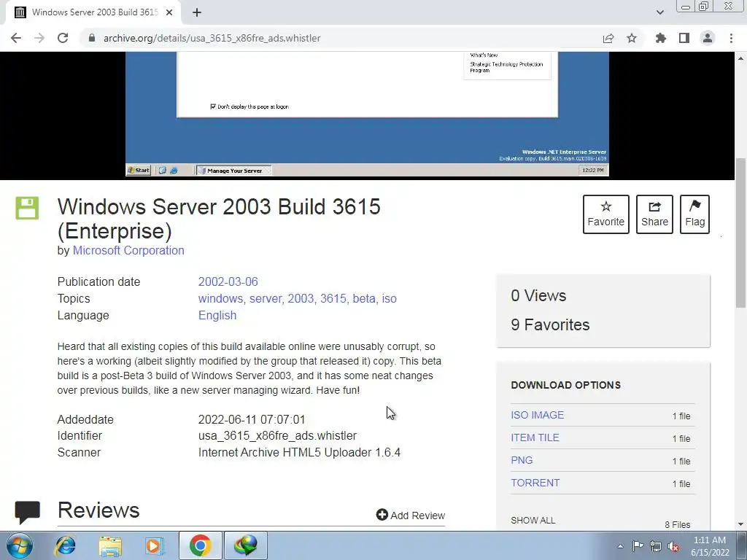Click the Action Center flag tray icon

(638, 545)
